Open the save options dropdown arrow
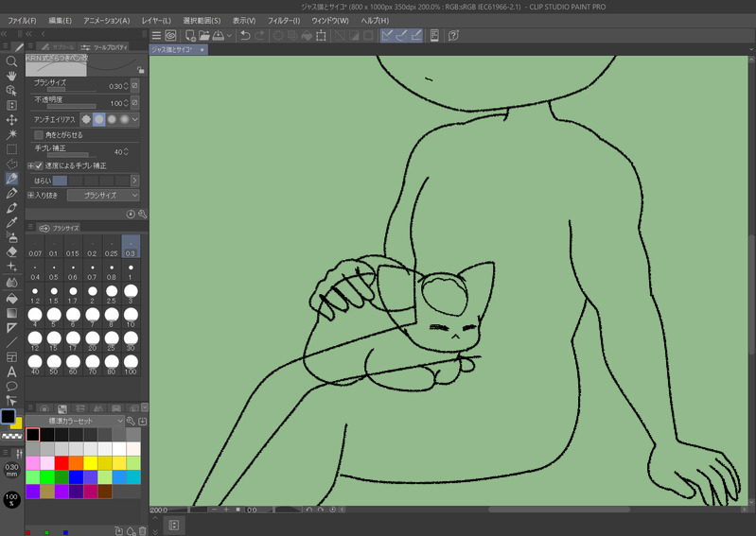This screenshot has width=756, height=536. (x=229, y=36)
